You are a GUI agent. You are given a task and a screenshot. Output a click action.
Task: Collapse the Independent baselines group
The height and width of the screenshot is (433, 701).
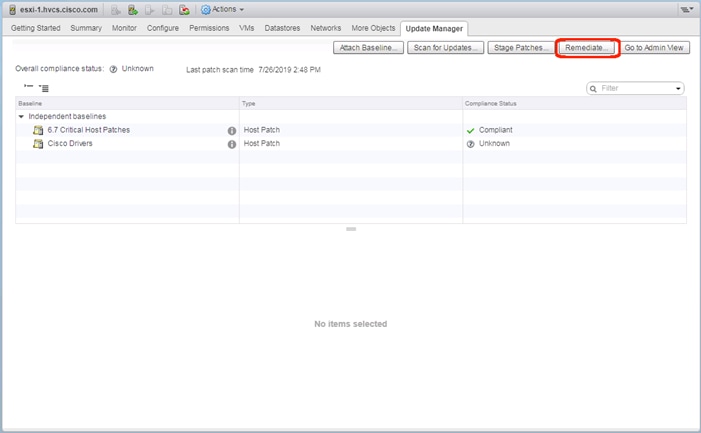21,116
